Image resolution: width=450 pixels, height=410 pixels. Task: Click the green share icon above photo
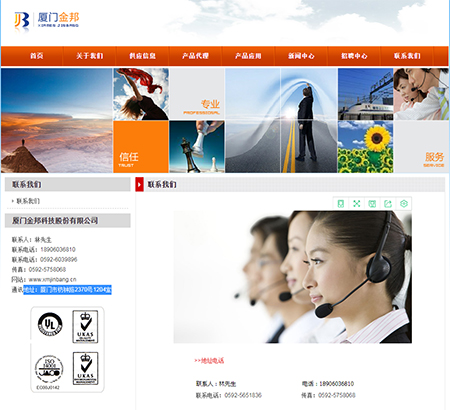388,204
